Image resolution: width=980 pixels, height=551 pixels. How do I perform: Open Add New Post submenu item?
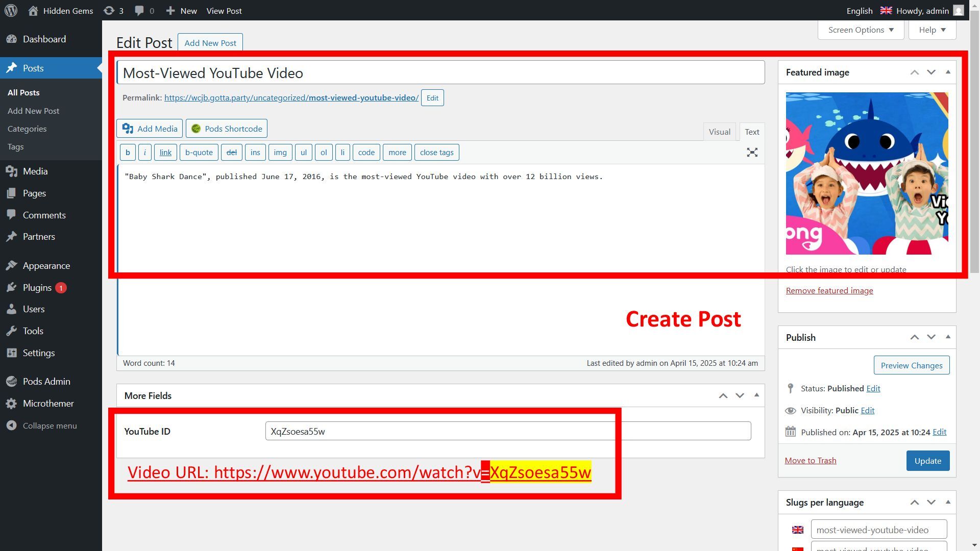[33, 111]
